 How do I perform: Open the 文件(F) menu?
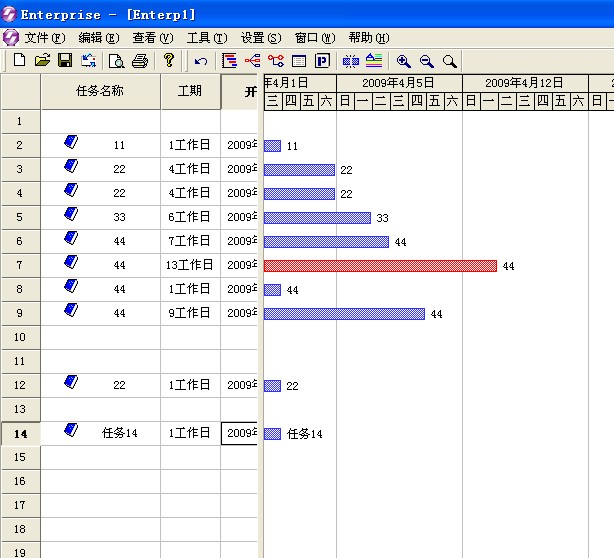click(x=45, y=38)
